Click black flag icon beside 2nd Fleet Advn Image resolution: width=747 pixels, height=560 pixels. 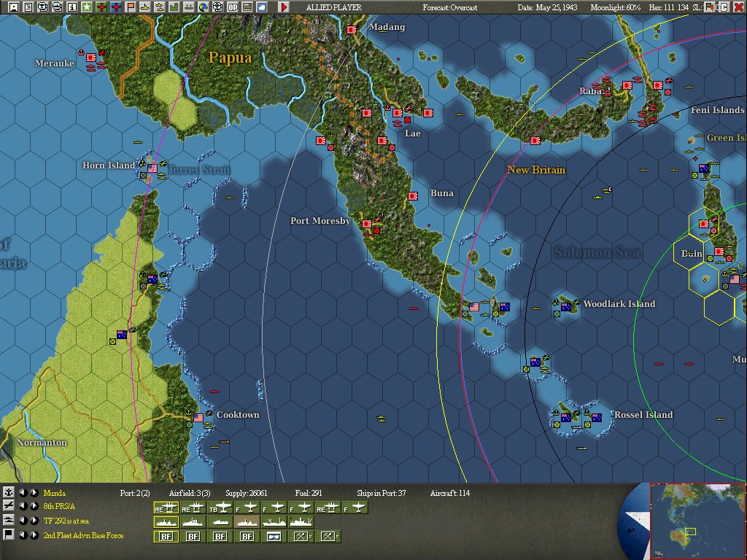8,534
